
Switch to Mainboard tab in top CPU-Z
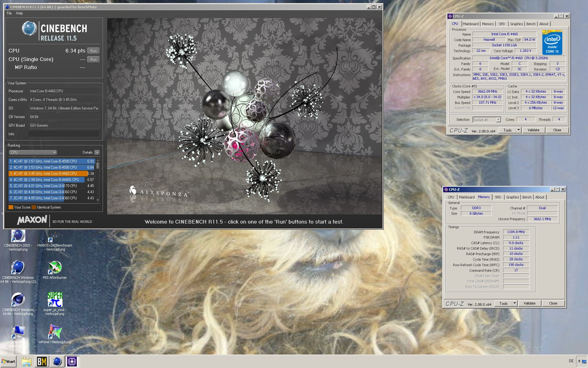471,24
